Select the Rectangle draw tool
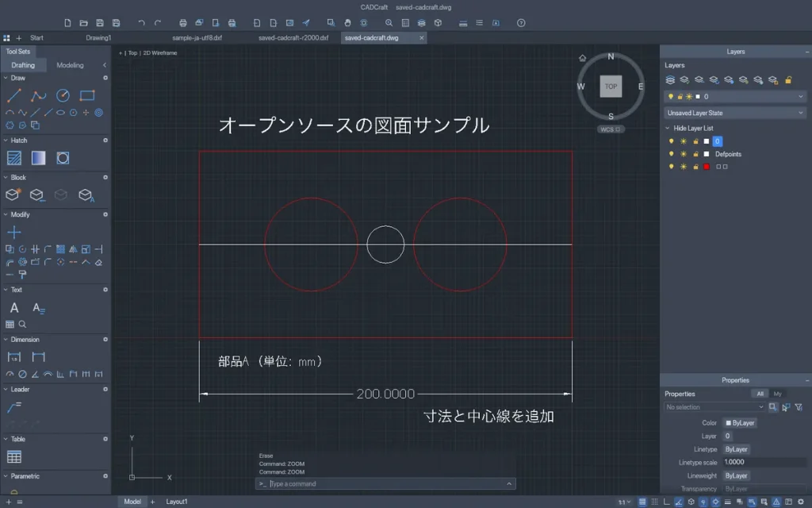This screenshot has width=812, height=508. point(87,95)
